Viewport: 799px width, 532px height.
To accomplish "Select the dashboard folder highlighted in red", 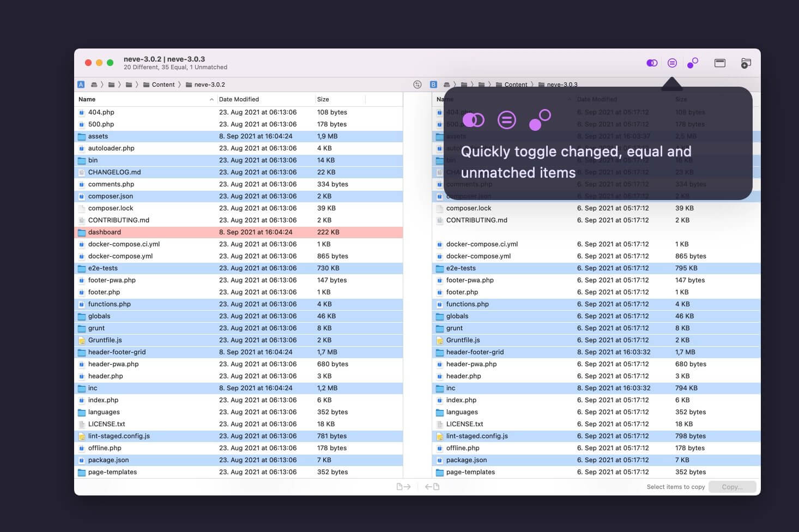I will [105, 232].
